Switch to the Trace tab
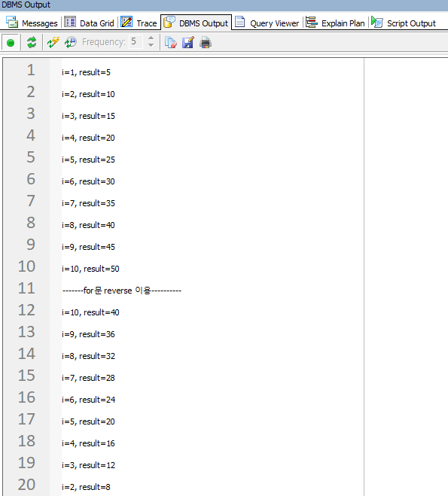This screenshot has height=496, width=448. point(139,23)
